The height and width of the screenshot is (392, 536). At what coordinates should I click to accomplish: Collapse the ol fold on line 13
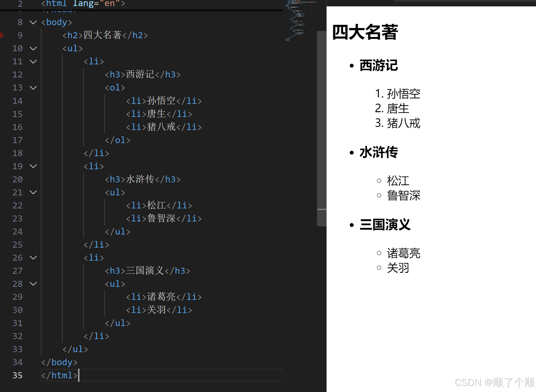33,88
